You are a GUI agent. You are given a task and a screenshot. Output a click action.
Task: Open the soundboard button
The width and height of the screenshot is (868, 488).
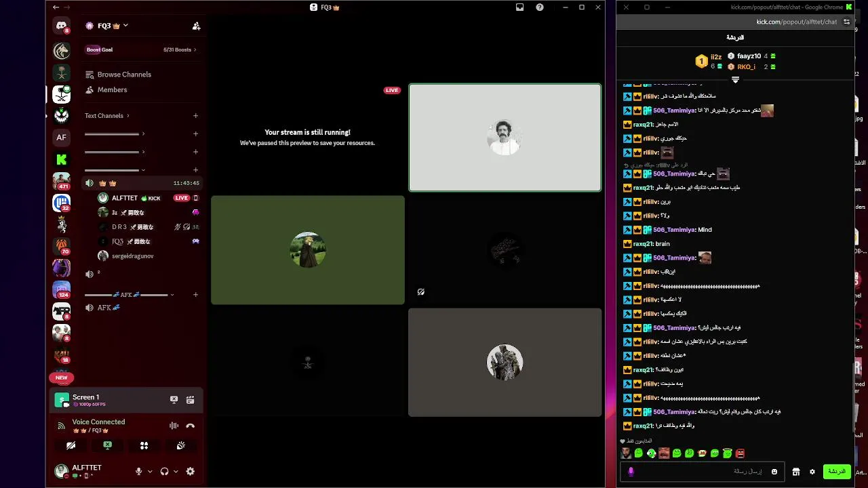(180, 445)
